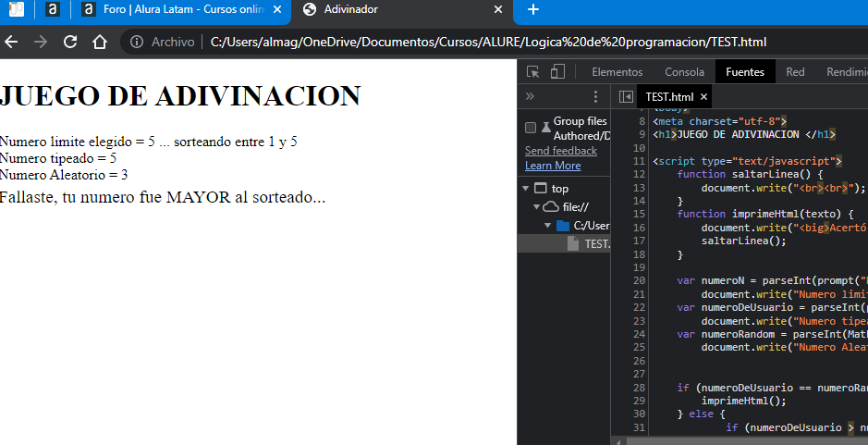
Task: Open the Consola DevTools panel
Action: coord(684,72)
